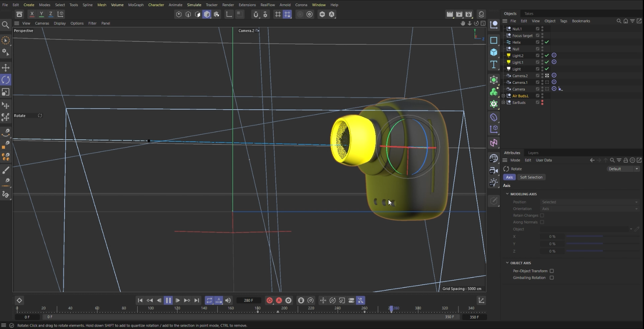
Task: Open the viewport search magnifier icon
Action: [5, 25]
